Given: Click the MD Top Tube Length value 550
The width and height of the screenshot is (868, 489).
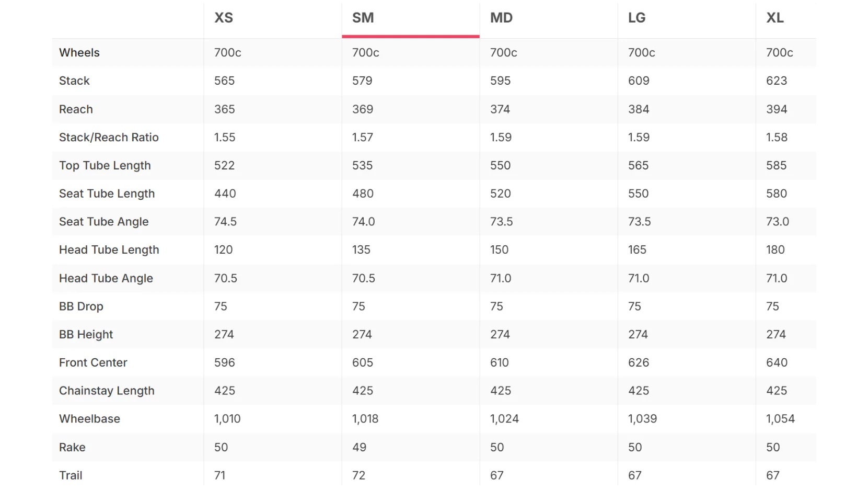Looking at the screenshot, I should 500,165.
